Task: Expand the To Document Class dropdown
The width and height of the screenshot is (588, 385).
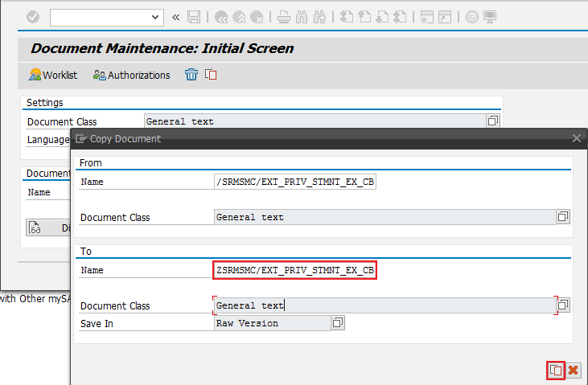Action: pos(564,305)
